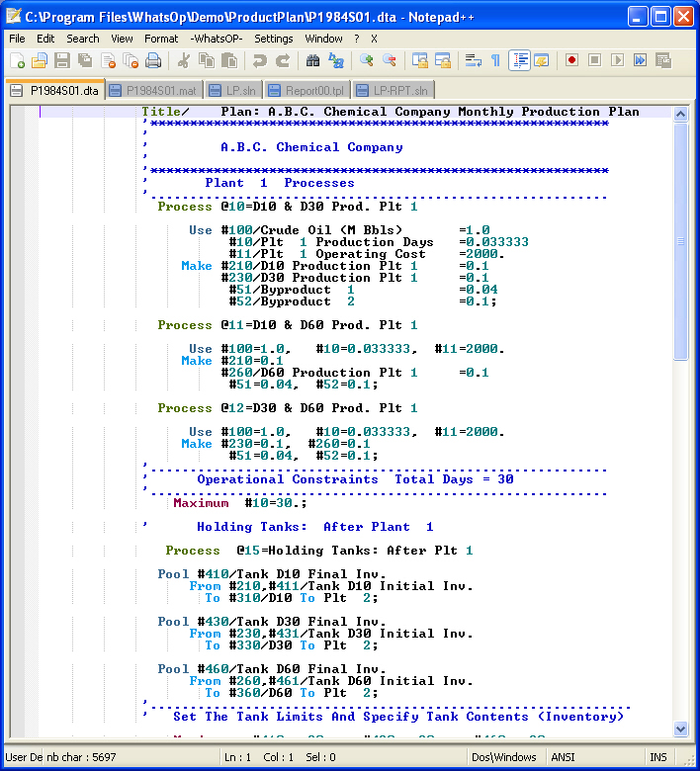
Task: Click the 'nb char : 5697' status text
Action: [81, 757]
